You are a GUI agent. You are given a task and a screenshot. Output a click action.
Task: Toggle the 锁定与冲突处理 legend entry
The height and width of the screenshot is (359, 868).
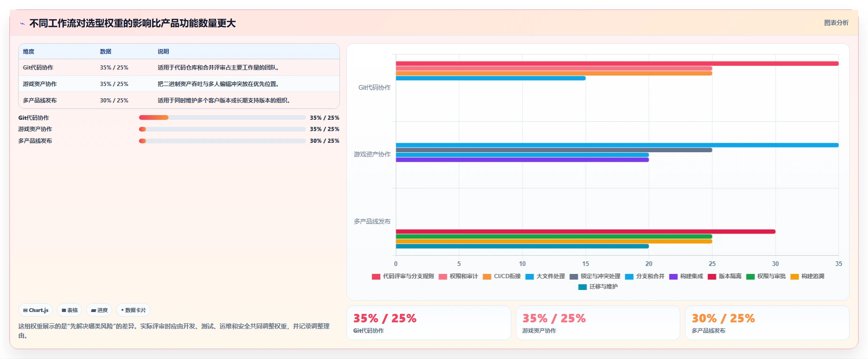click(595, 276)
